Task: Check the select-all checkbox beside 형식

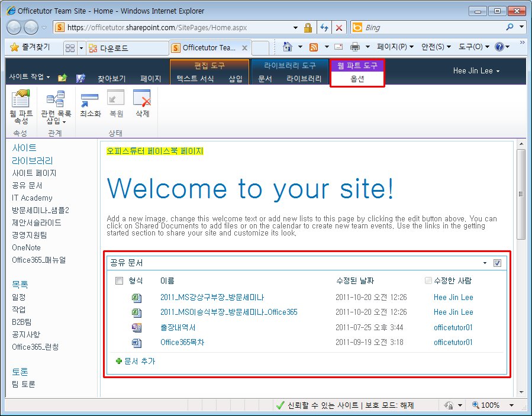Action: click(x=119, y=280)
